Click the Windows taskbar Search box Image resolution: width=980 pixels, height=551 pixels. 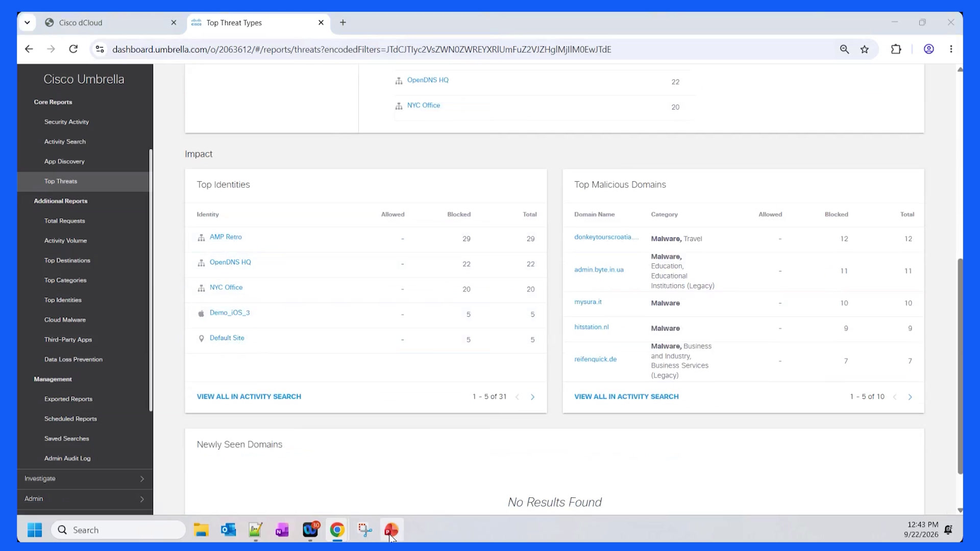[x=118, y=530]
